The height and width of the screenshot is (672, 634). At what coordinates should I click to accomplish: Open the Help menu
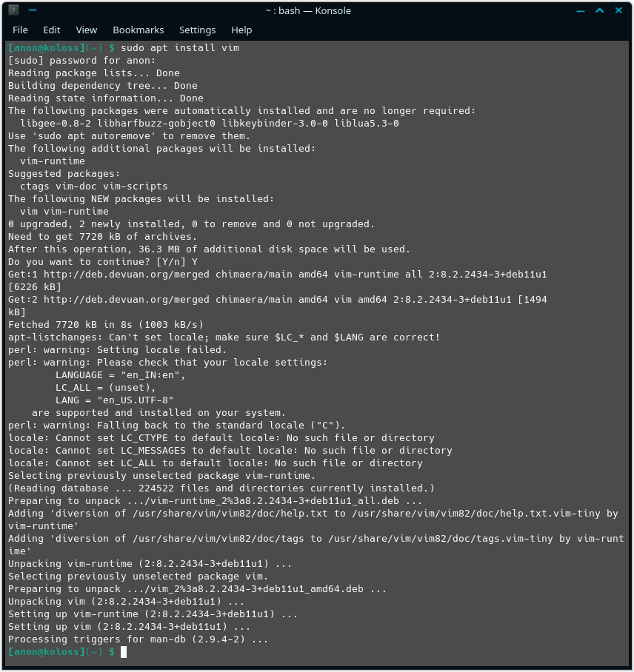(241, 30)
